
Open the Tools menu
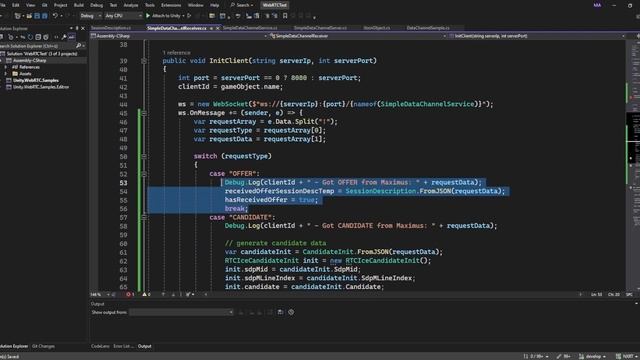click(x=150, y=5)
